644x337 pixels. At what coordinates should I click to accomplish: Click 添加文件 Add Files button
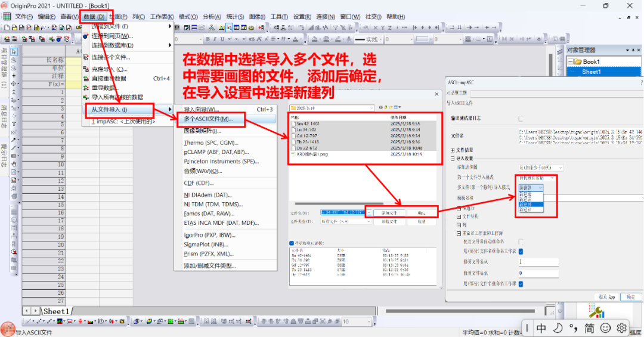pyautogui.click(x=389, y=213)
